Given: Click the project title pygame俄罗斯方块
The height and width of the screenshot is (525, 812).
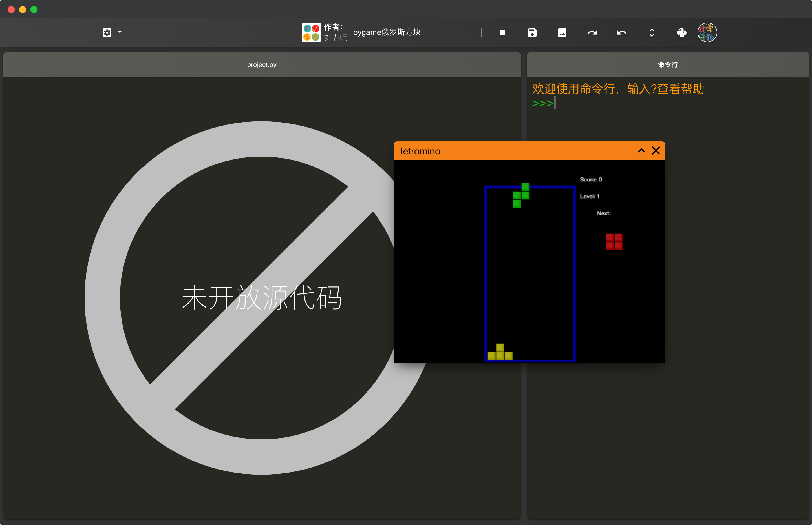Looking at the screenshot, I should point(387,32).
